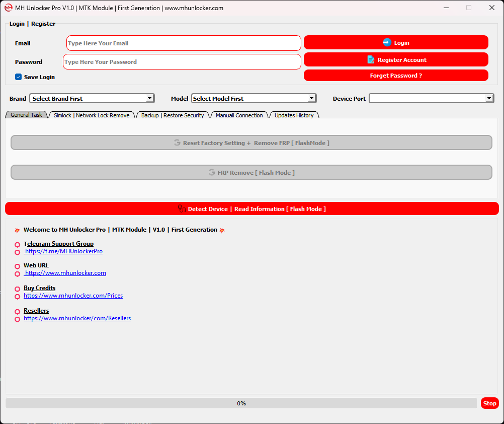
Task: Click the circle bullet beside Telegram Support Group
Action: pos(17,245)
